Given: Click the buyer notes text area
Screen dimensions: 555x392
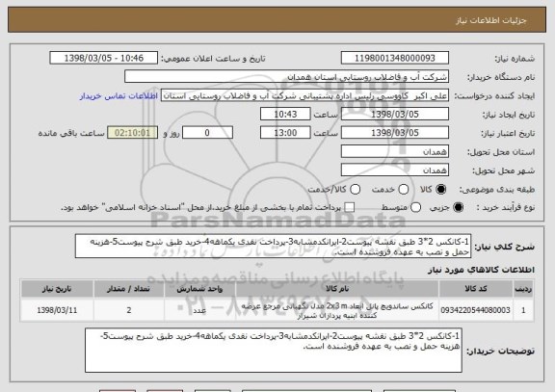Looking at the screenshot, I should 274,351.
